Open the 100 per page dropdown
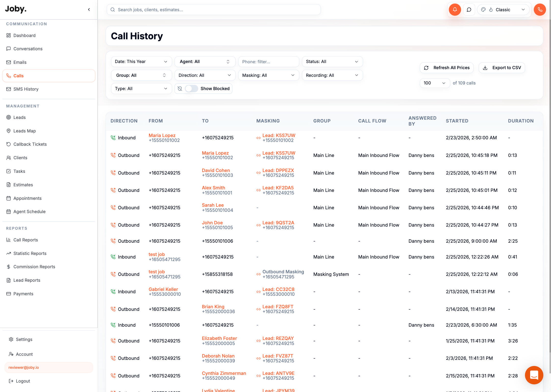This screenshot has width=551, height=392. point(435,83)
